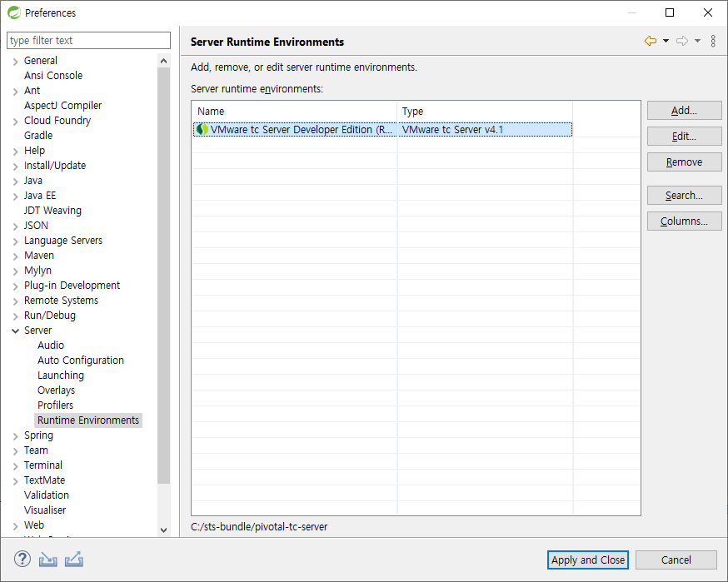This screenshot has height=582, width=728.
Task: Click Apply and Close
Action: point(588,560)
